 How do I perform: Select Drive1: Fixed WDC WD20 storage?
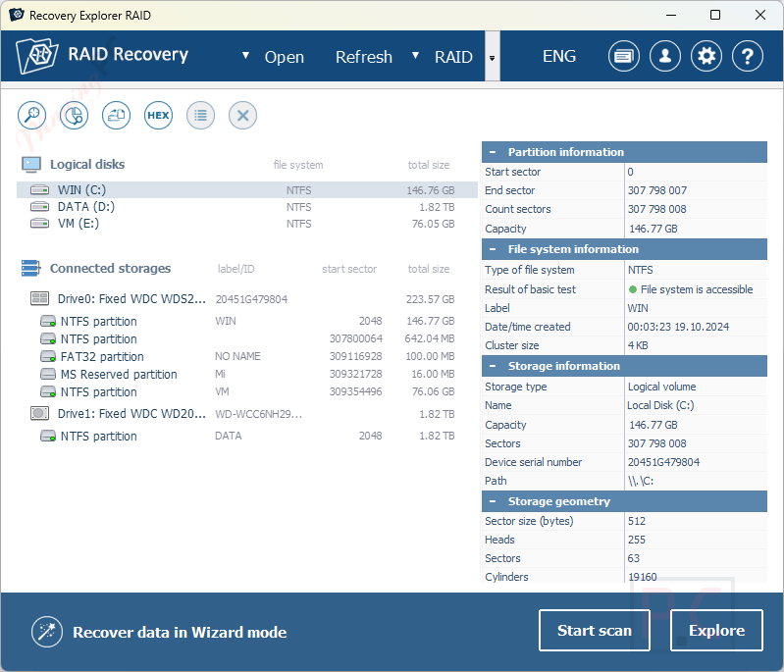[x=247, y=413]
